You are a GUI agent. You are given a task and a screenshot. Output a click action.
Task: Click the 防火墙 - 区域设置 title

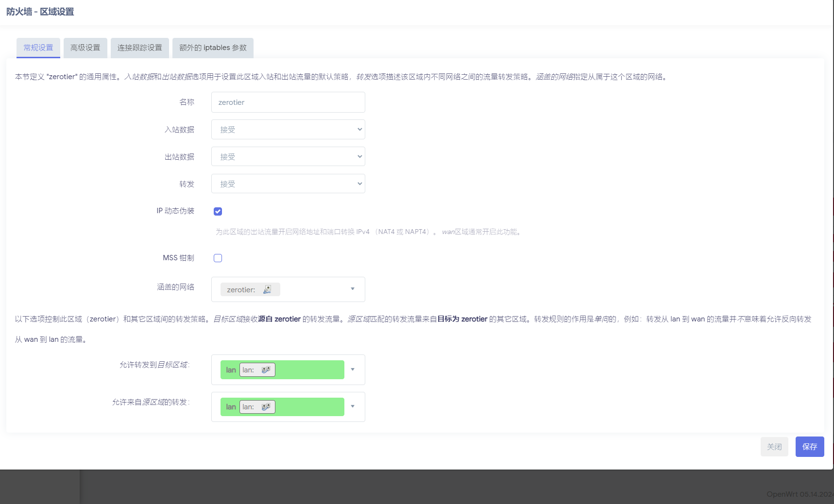point(40,12)
